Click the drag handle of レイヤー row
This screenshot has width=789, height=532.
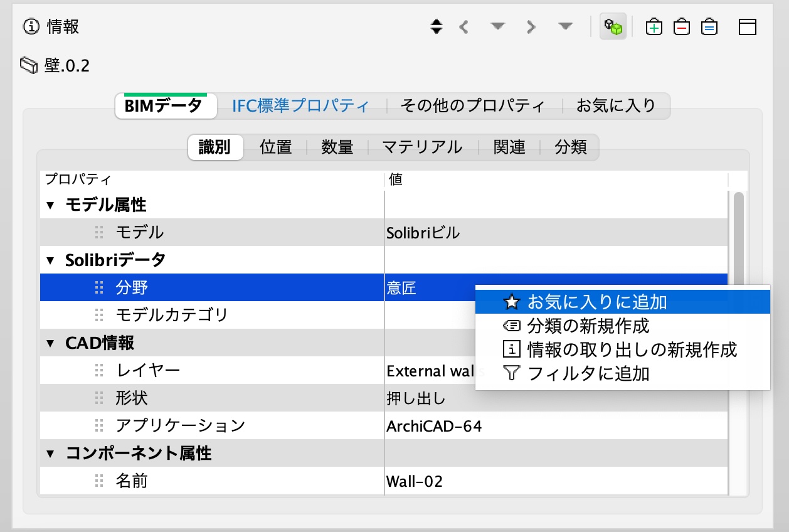pos(98,371)
